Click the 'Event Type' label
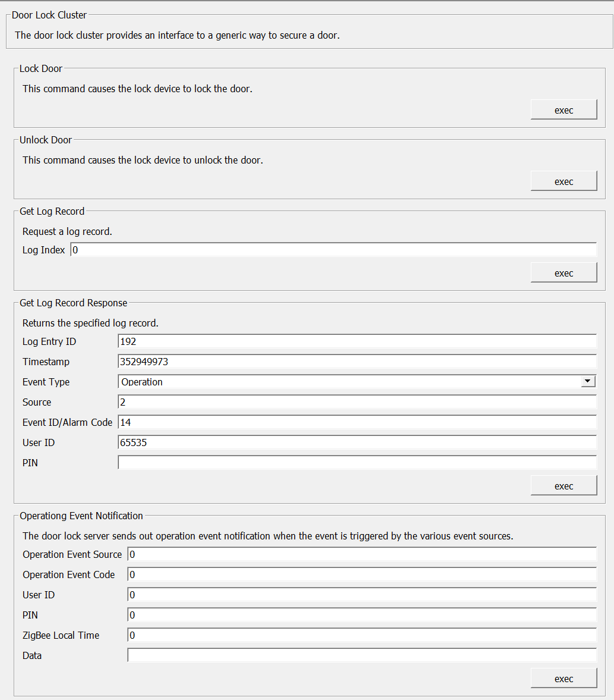 point(46,382)
